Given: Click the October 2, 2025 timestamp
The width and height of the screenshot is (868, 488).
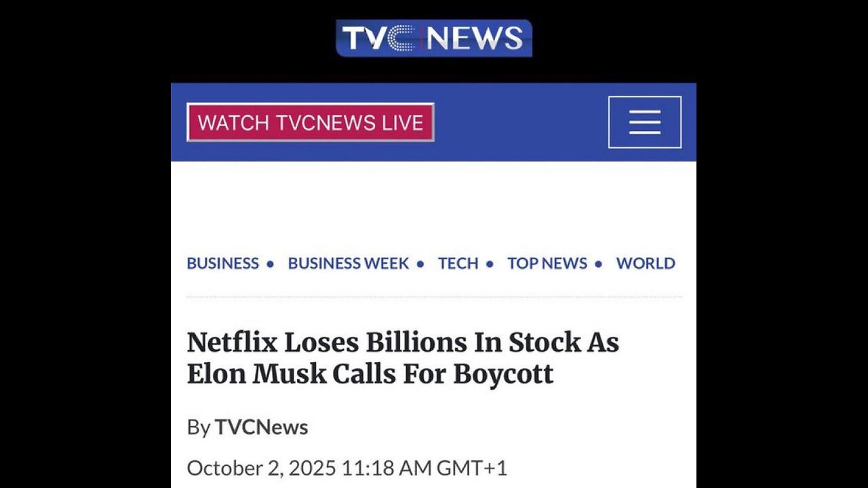Looking at the screenshot, I should [347, 468].
